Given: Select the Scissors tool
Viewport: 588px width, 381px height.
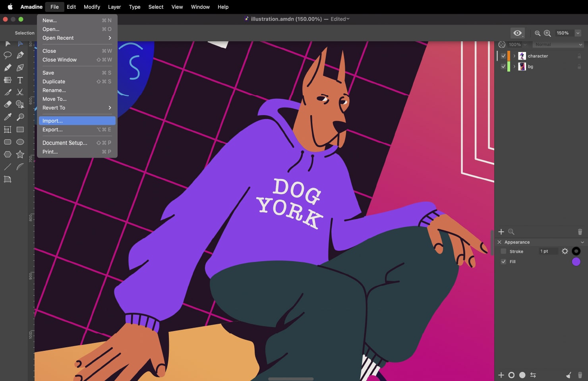Looking at the screenshot, I should click(20, 92).
